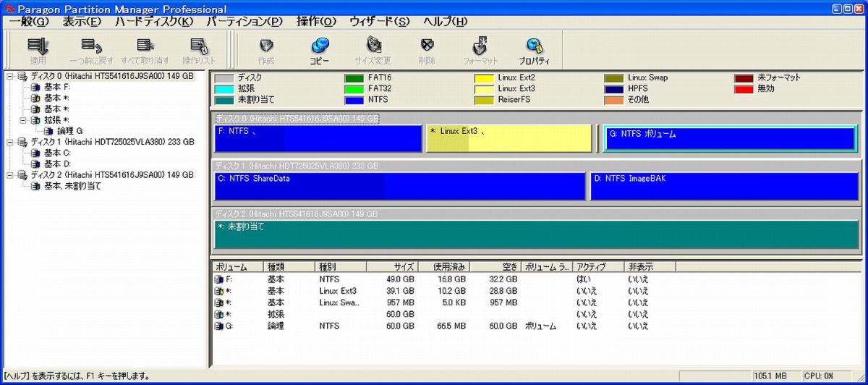Select the D: NTFS ImageBAK partition block

pos(724,187)
